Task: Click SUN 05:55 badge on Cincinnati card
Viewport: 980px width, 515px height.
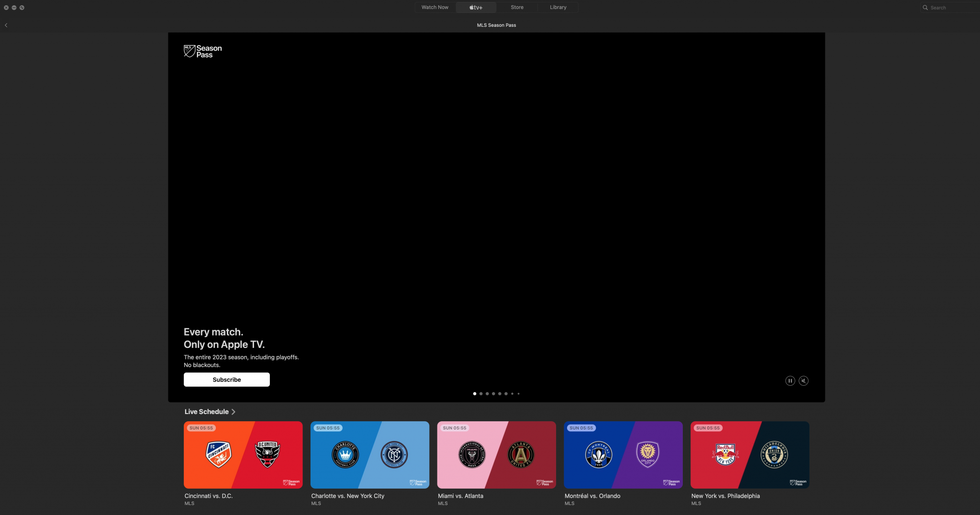Action: pos(201,428)
